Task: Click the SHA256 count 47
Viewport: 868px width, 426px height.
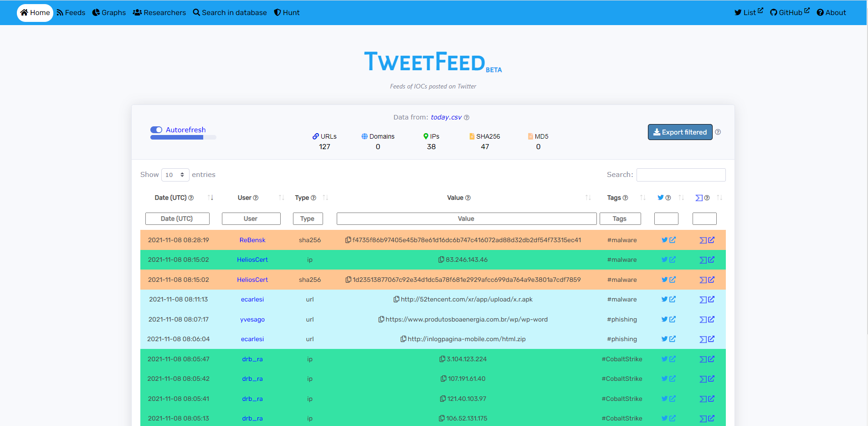Action: pyautogui.click(x=485, y=147)
